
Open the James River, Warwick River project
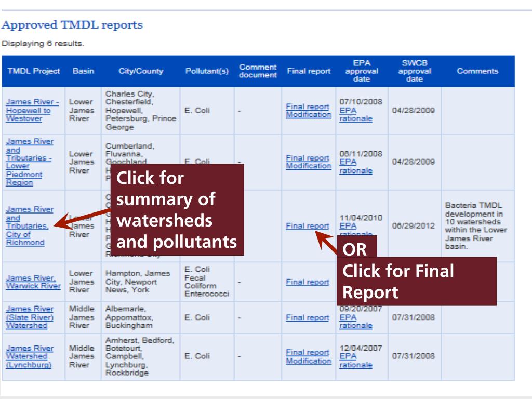coord(33,282)
